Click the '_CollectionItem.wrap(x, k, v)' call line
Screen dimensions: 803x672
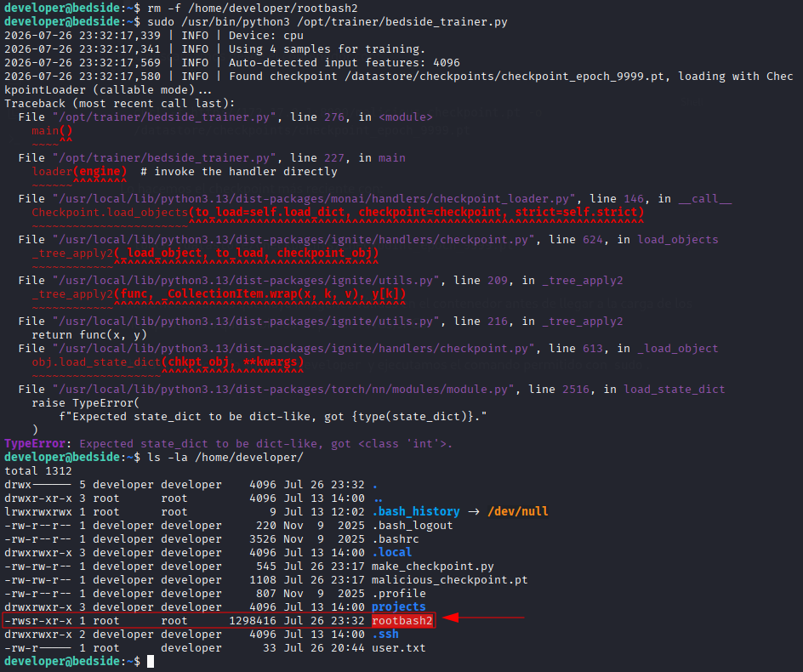pyautogui.click(x=219, y=294)
